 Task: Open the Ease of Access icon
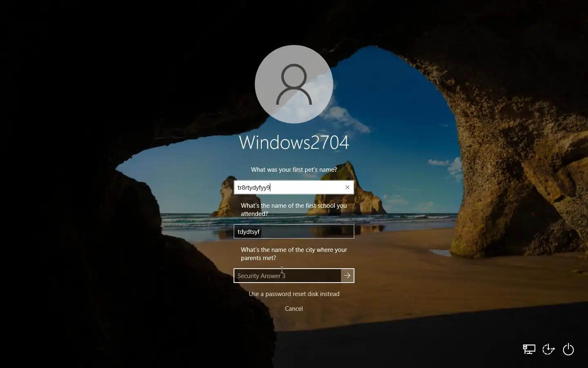[x=548, y=349]
